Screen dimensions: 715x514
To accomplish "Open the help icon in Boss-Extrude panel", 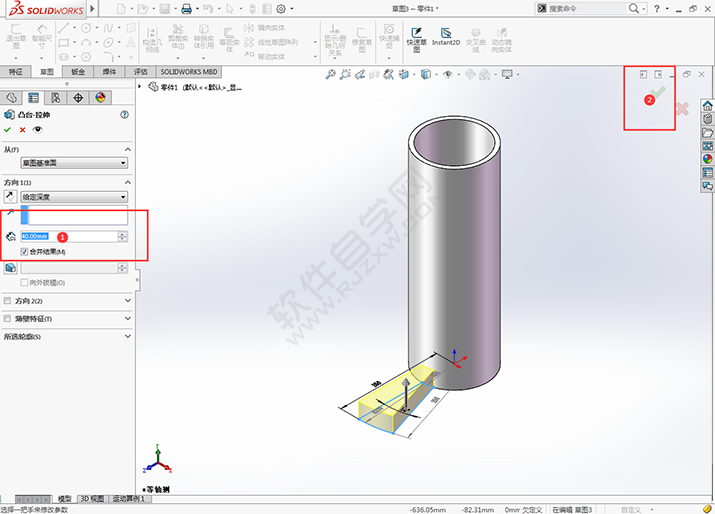I will (x=124, y=115).
